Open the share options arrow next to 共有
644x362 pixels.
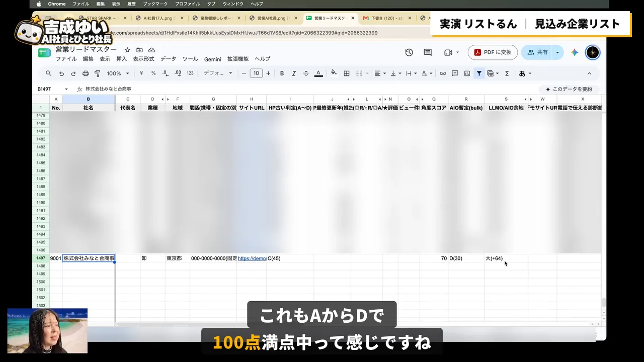[x=557, y=52]
